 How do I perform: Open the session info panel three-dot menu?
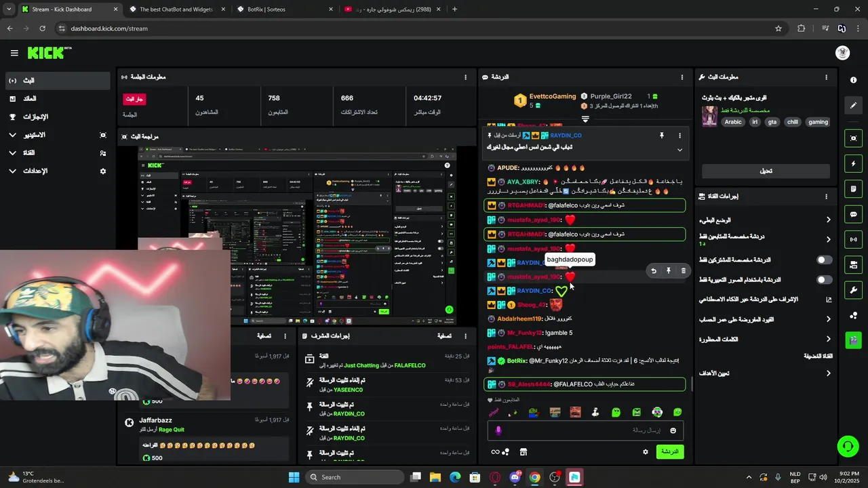465,77
